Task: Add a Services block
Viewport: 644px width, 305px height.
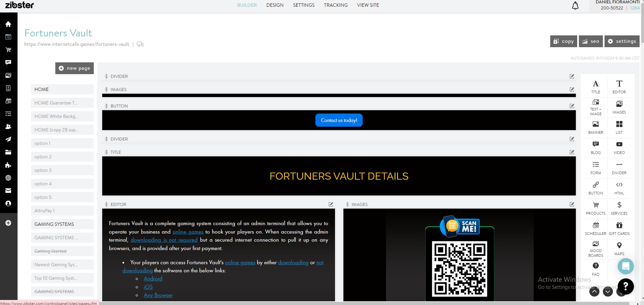Action: coord(619,208)
